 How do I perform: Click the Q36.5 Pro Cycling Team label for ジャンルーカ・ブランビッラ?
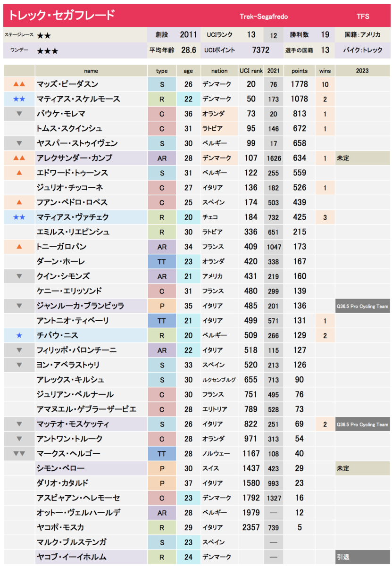(x=363, y=306)
